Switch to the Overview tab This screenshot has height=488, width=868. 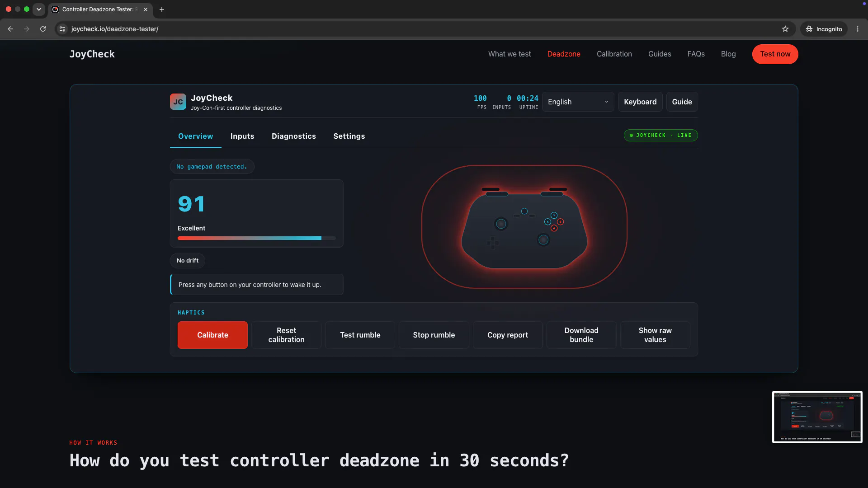coord(195,136)
